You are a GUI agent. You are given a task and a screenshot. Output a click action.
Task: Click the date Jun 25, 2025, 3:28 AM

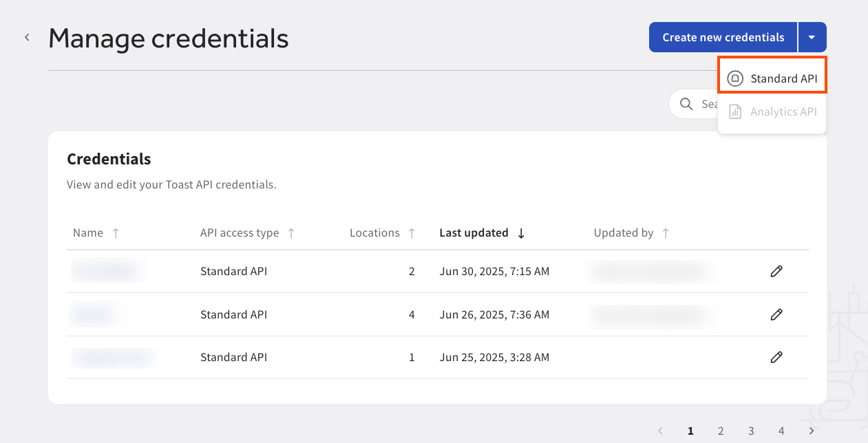pos(494,357)
